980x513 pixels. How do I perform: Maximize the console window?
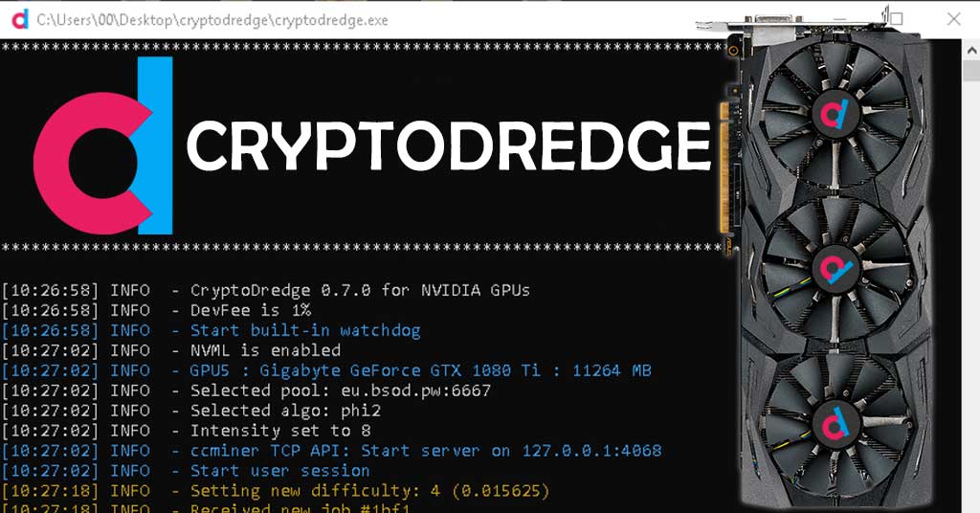[x=896, y=19]
